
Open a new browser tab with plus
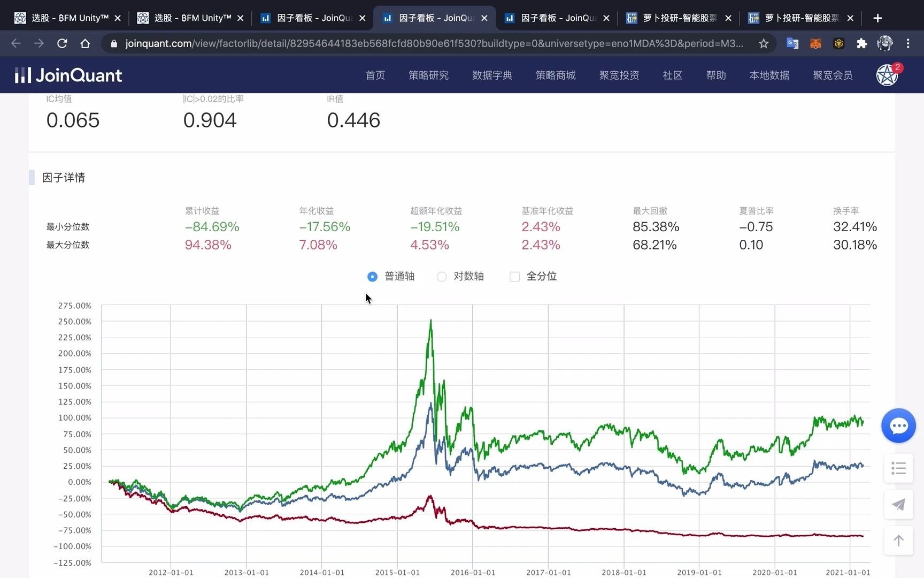coord(877,18)
